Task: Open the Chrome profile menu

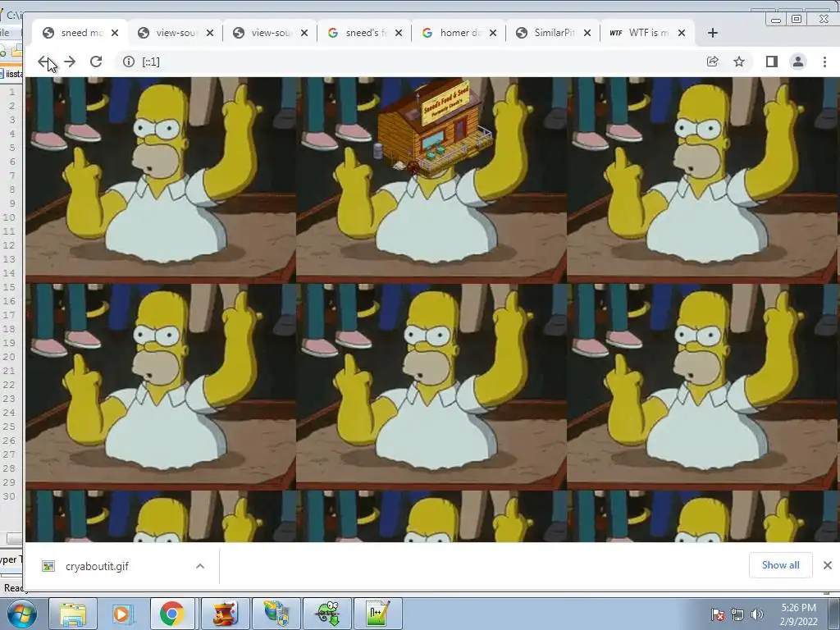Action: (798, 62)
